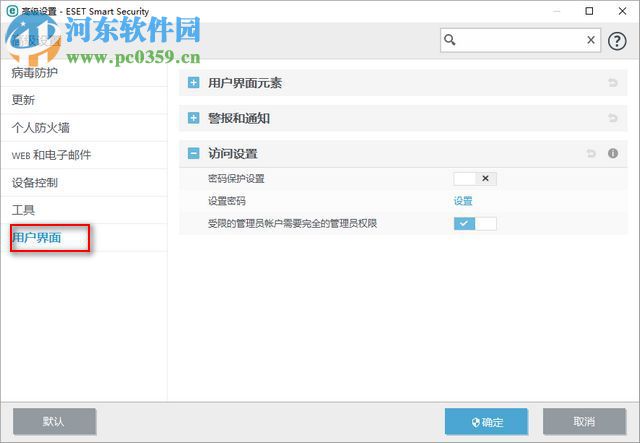
Task: Expand the 警报和通知 section
Action: point(193,118)
